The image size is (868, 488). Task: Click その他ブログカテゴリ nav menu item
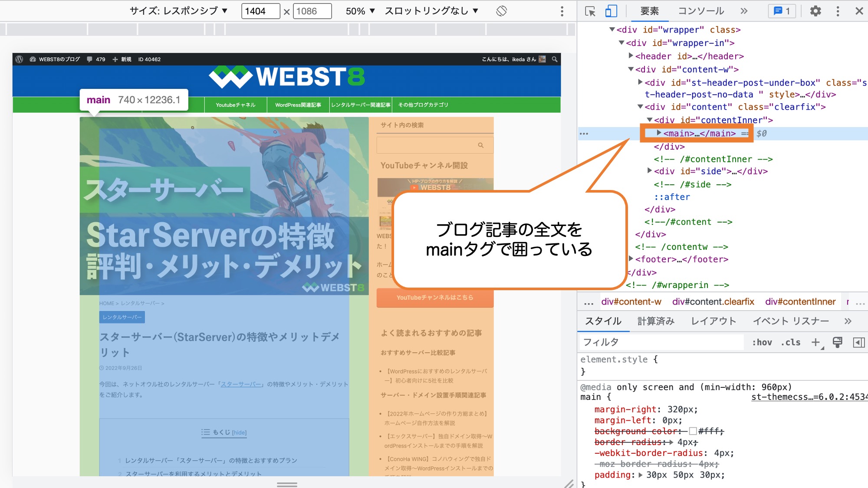[423, 105]
